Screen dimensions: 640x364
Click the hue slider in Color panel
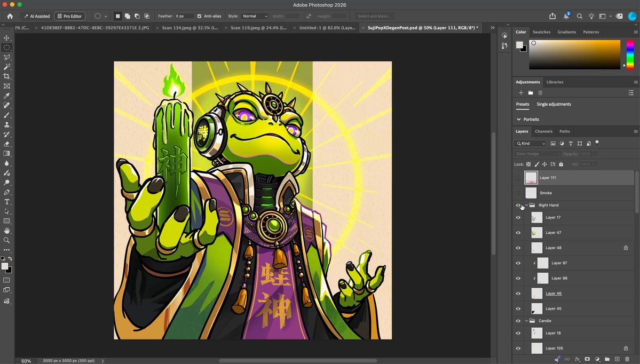630,54
